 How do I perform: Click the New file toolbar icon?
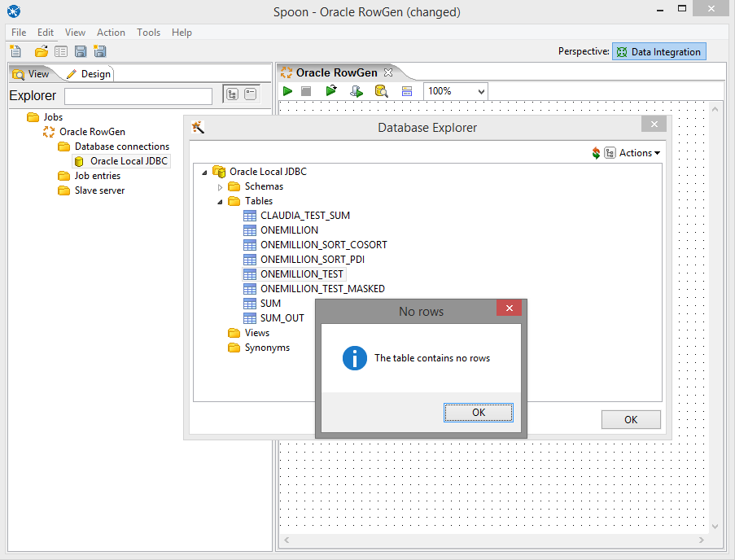15,51
